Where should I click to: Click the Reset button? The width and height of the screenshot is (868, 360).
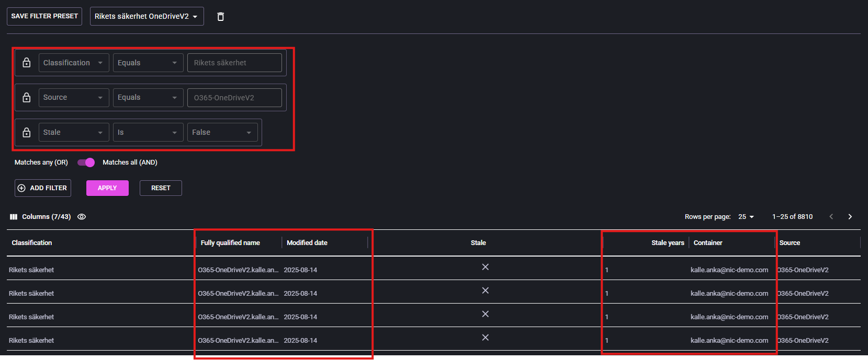click(161, 188)
